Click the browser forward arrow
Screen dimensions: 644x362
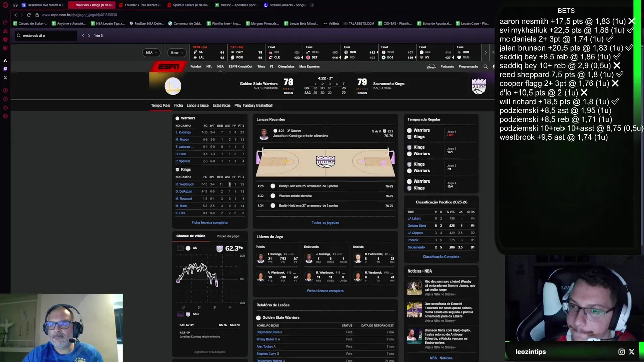pyautogui.click(x=22, y=15)
